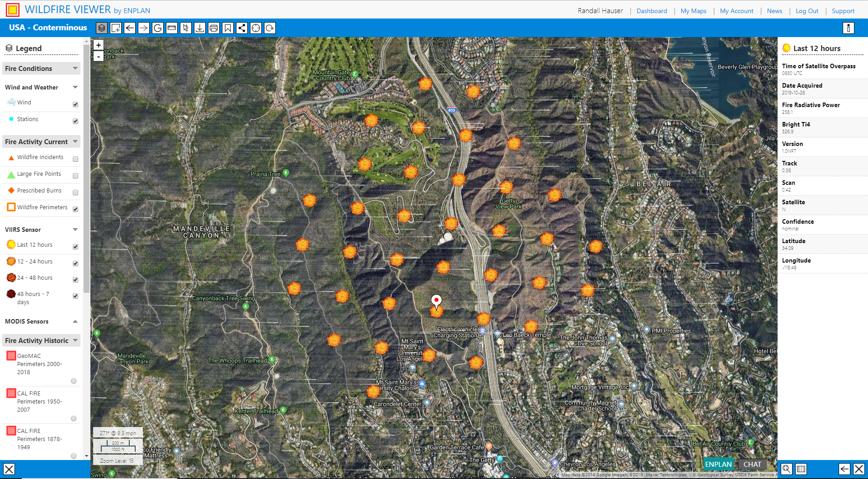Toggle the layers legend panel button
Image resolution: width=868 pixels, height=479 pixels.
point(102,28)
